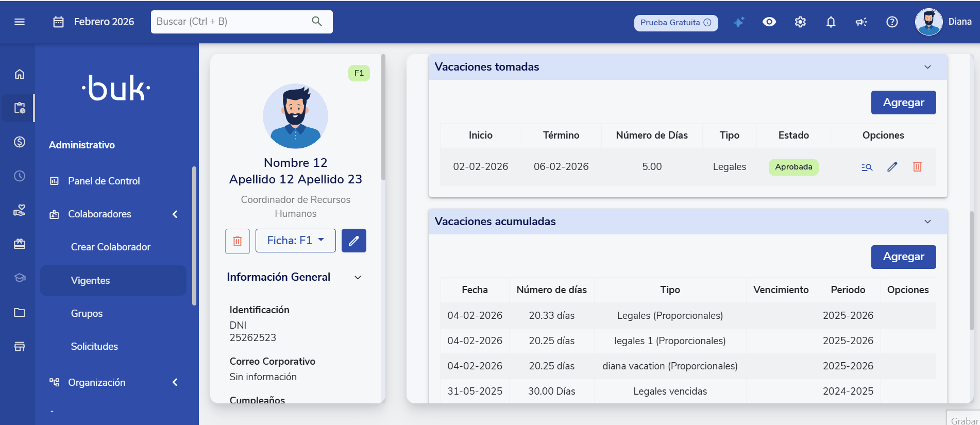Viewport: 980px width, 425px height.
Task: Click the Panel de Control chart icon
Action: (x=54, y=181)
